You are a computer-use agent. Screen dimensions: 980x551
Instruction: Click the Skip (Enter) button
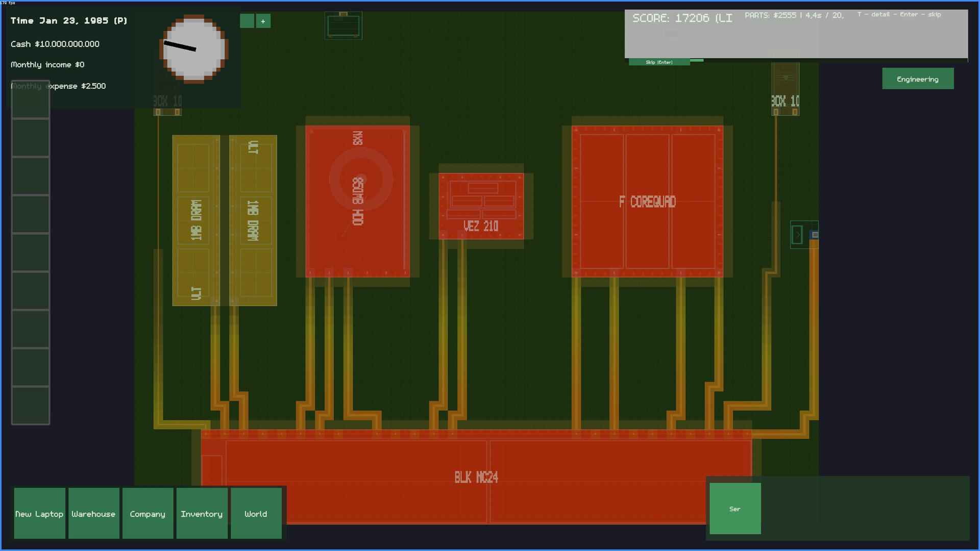point(659,62)
